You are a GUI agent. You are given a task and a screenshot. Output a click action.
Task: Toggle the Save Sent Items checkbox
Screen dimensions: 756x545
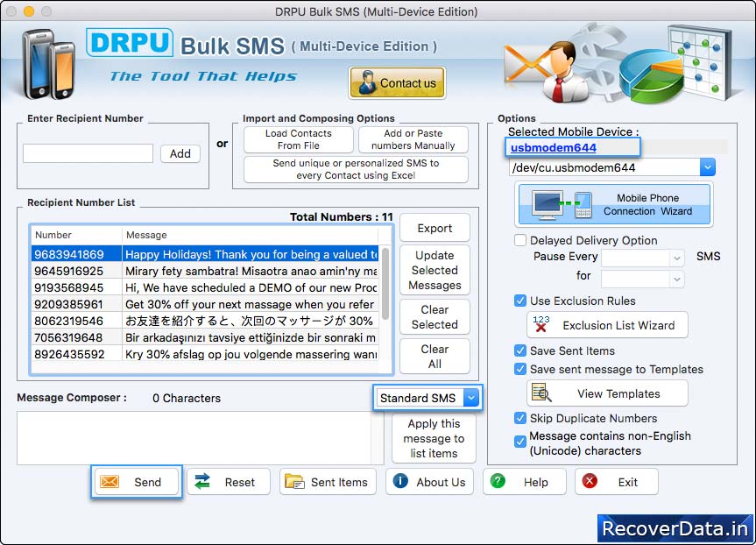[x=519, y=350]
